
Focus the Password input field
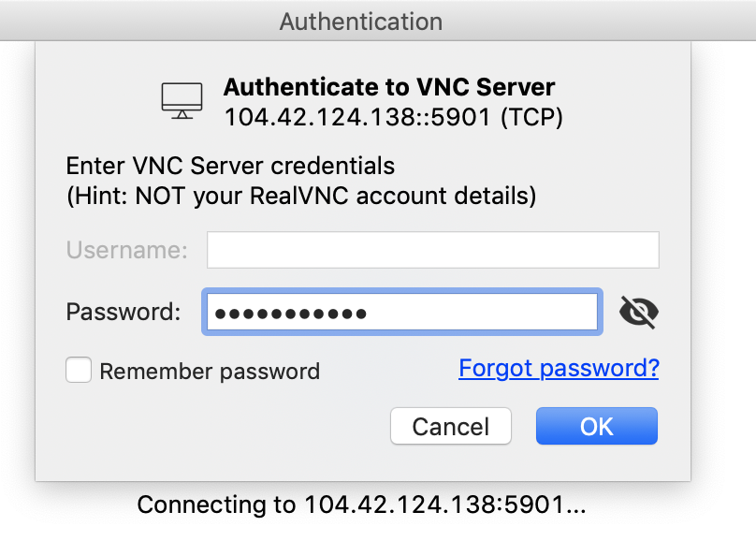pyautogui.click(x=402, y=312)
